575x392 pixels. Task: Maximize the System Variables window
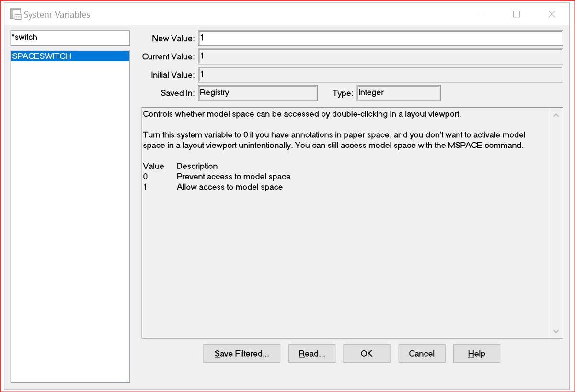tap(517, 14)
